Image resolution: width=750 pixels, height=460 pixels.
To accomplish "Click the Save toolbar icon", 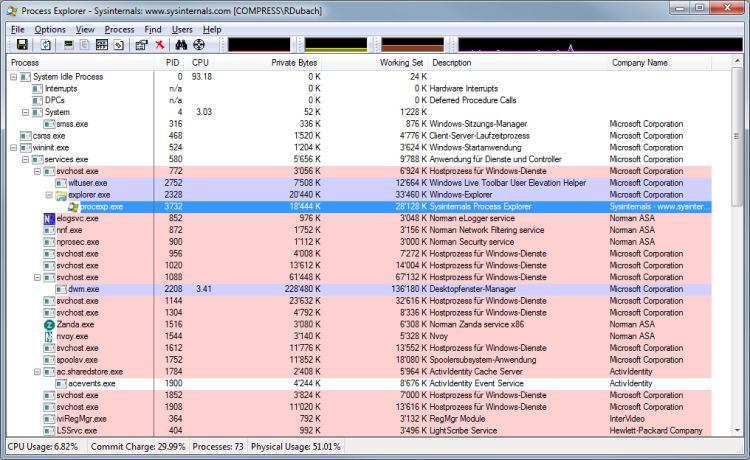I will coord(22,45).
